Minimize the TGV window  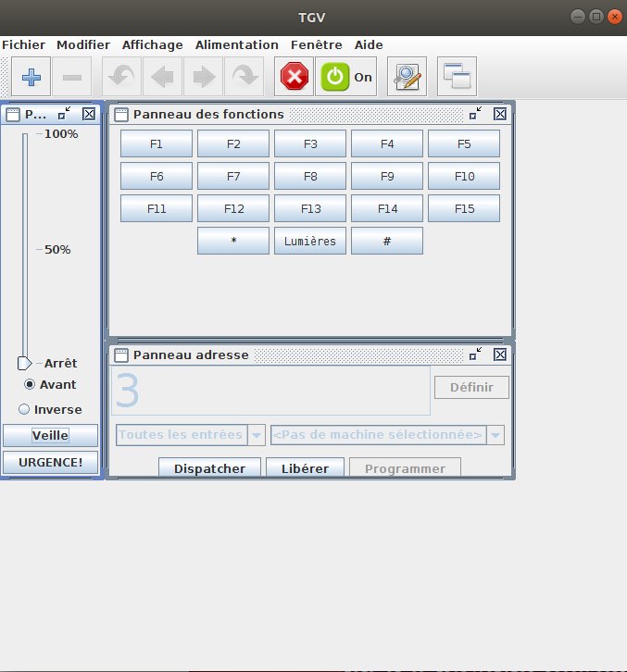pyautogui.click(x=578, y=18)
